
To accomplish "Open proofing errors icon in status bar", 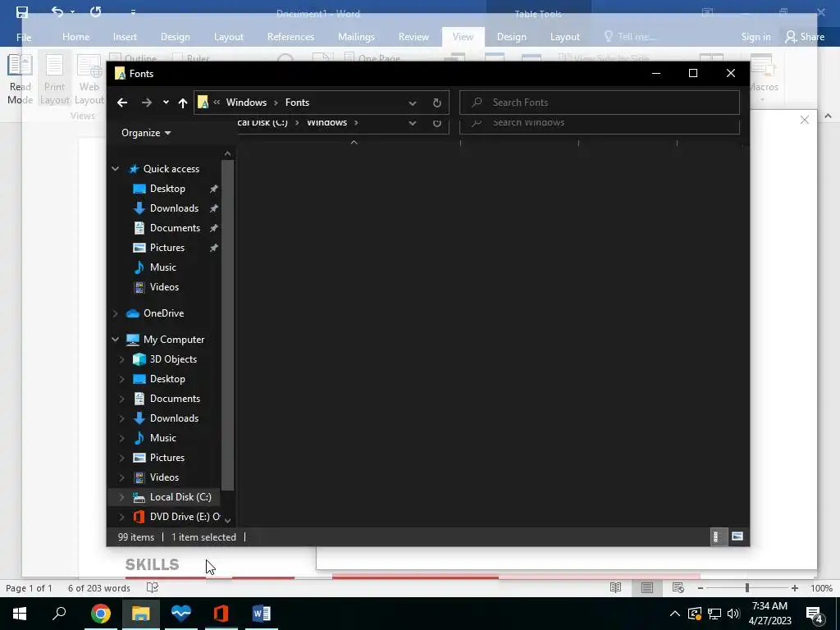I will [x=153, y=588].
